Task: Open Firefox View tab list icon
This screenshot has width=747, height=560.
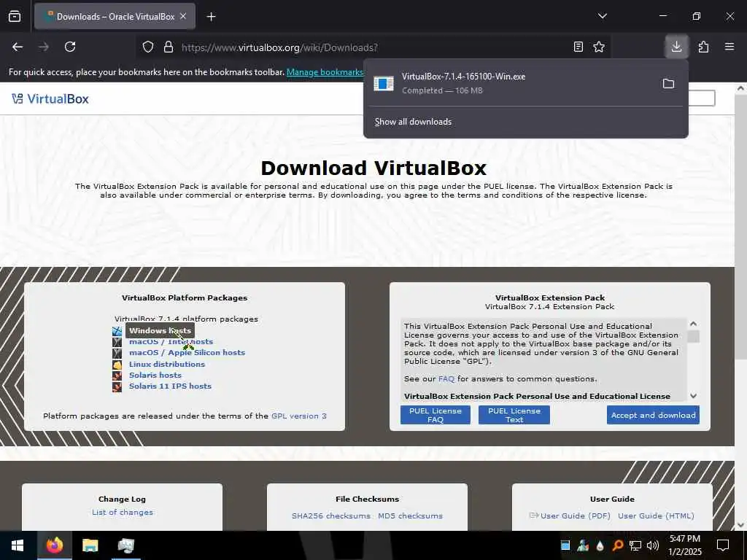Action: [15, 16]
